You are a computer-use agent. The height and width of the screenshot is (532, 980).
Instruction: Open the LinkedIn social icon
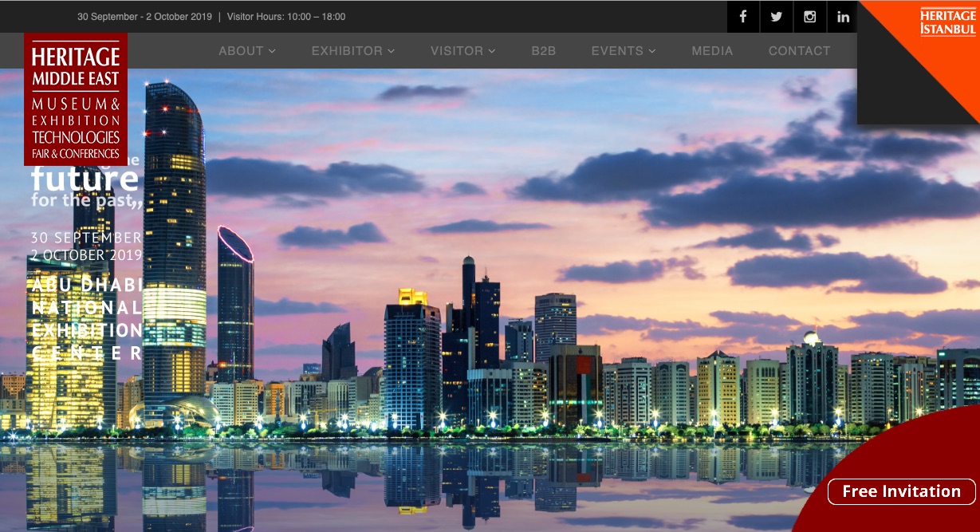tap(844, 17)
